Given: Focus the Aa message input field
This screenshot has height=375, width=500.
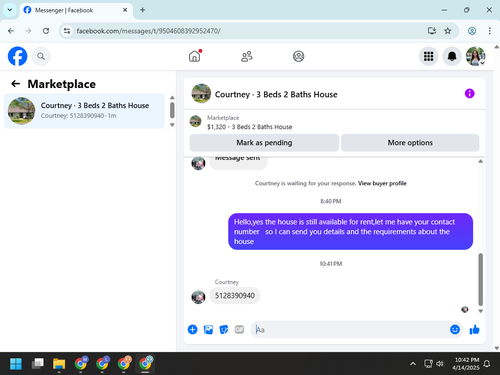Looking at the screenshot, I should tap(350, 330).
